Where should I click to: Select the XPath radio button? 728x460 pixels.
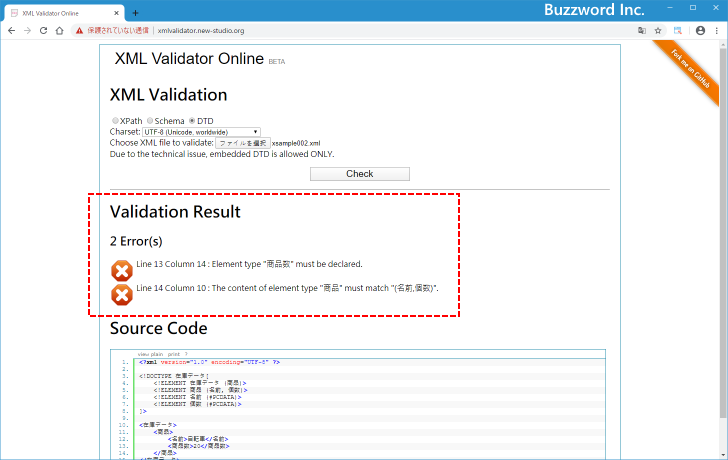pos(115,121)
